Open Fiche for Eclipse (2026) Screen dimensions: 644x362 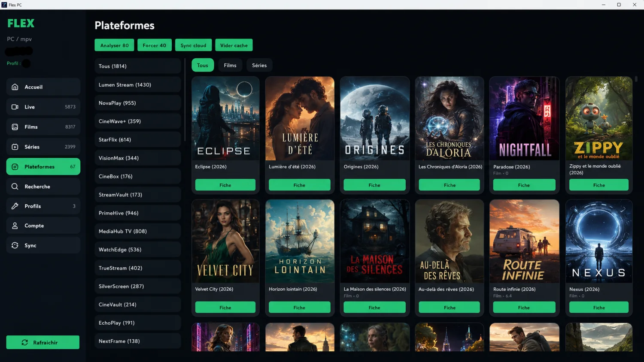[x=225, y=185]
